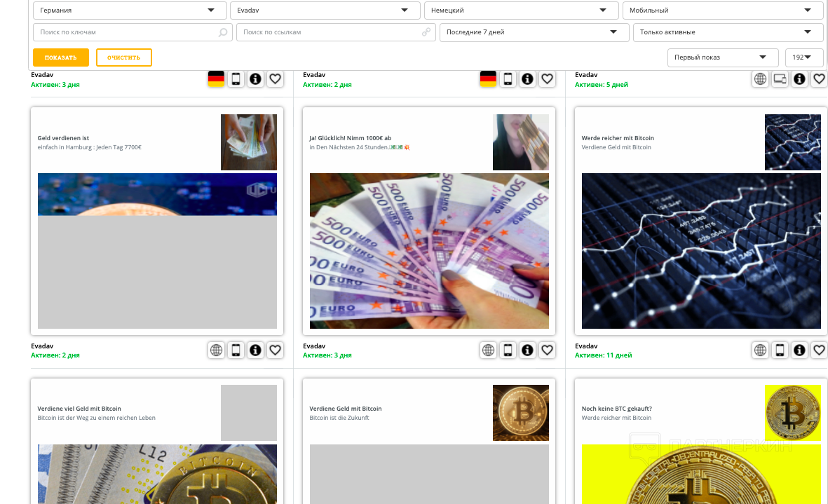Click the 'Geld verdienen ist' ad title
The width and height of the screenshot is (828, 504).
(x=63, y=138)
